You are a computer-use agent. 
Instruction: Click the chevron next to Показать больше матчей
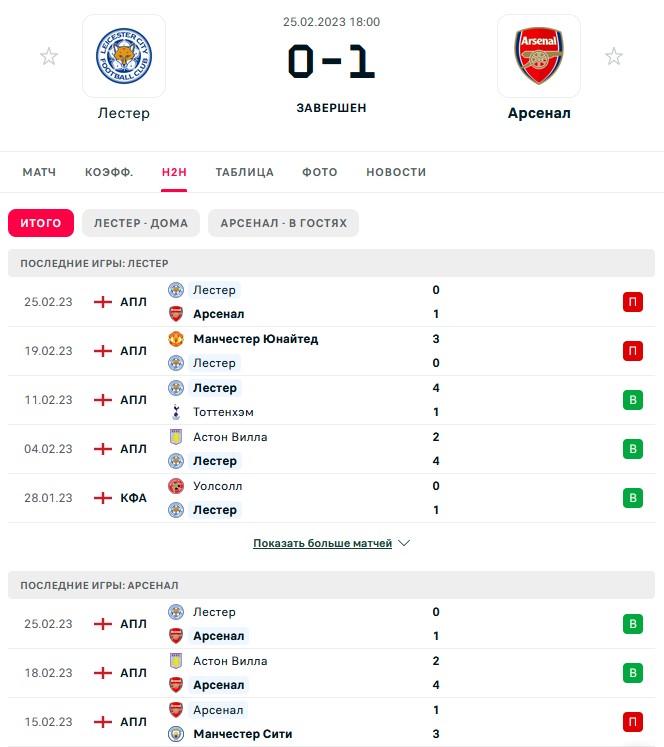point(404,543)
